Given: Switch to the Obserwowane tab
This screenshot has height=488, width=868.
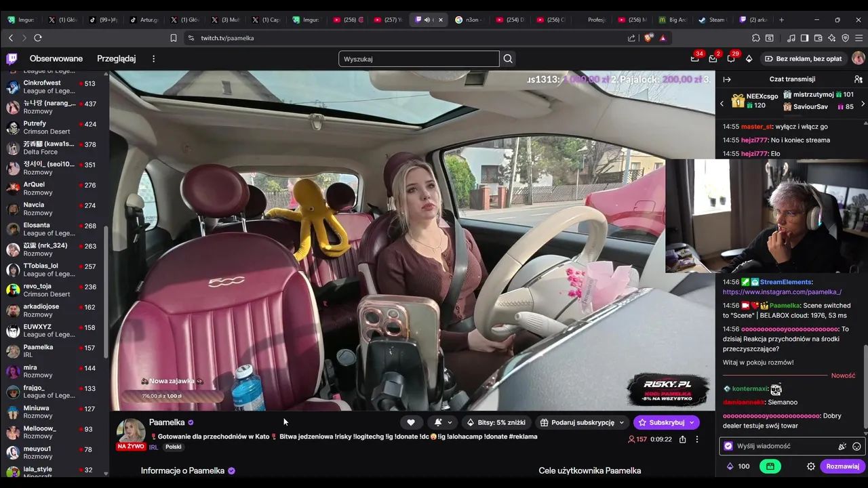Looking at the screenshot, I should pos(56,59).
